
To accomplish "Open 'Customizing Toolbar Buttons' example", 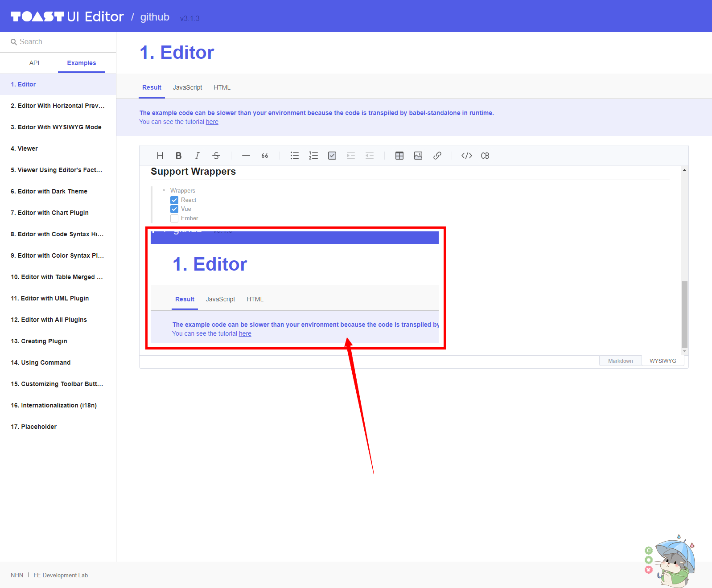I will (x=58, y=384).
